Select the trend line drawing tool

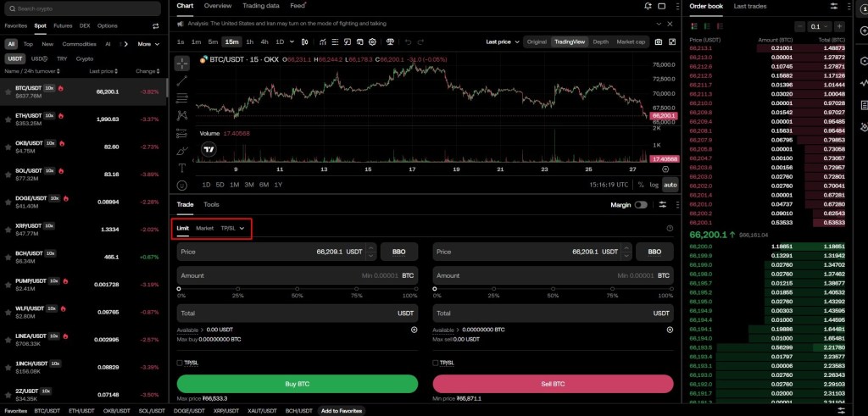tap(182, 80)
